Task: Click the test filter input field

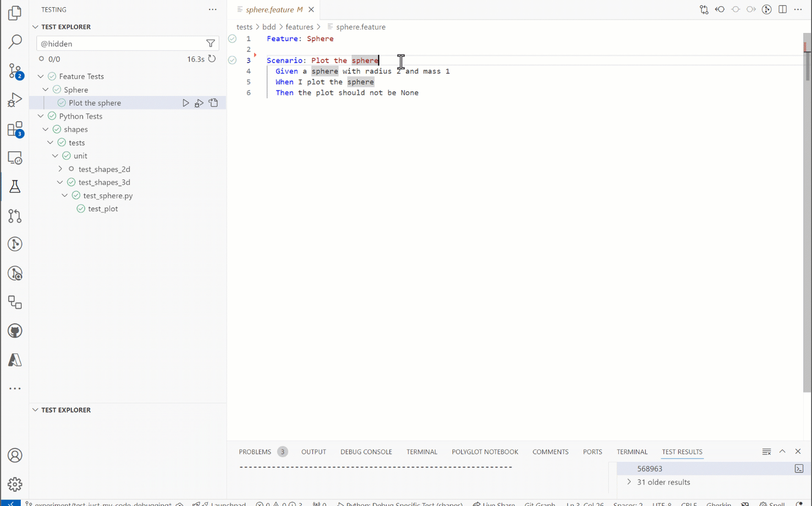Action: (x=121, y=44)
